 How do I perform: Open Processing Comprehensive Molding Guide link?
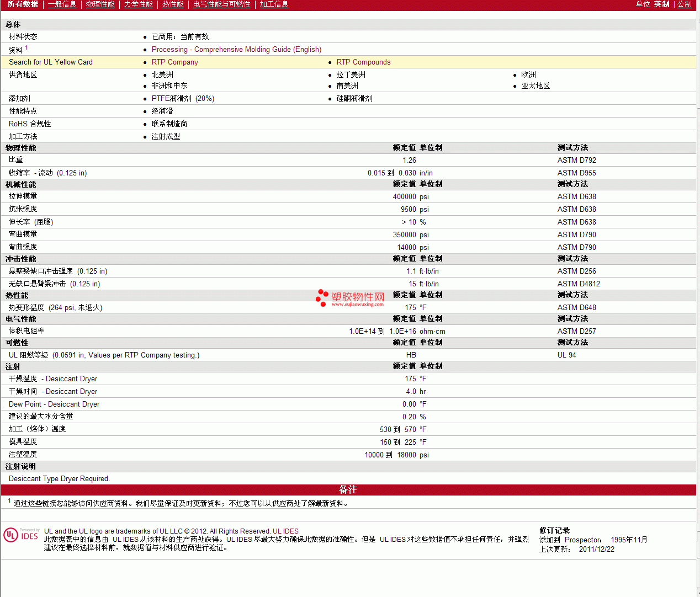236,50
